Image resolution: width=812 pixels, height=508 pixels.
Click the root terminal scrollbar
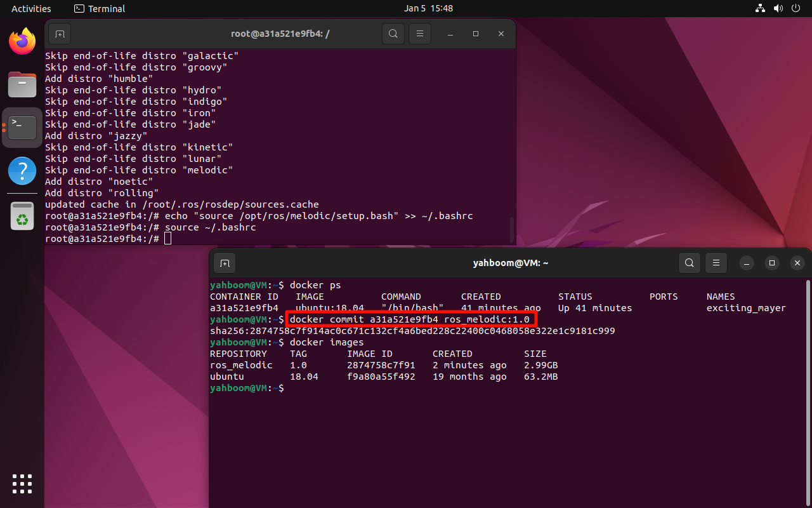coord(511,229)
